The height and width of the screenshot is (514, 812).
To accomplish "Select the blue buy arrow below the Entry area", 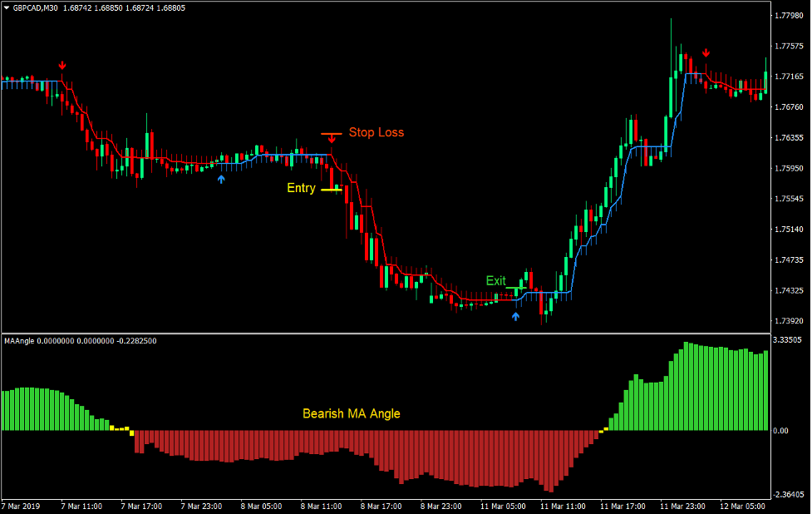I will [221, 178].
